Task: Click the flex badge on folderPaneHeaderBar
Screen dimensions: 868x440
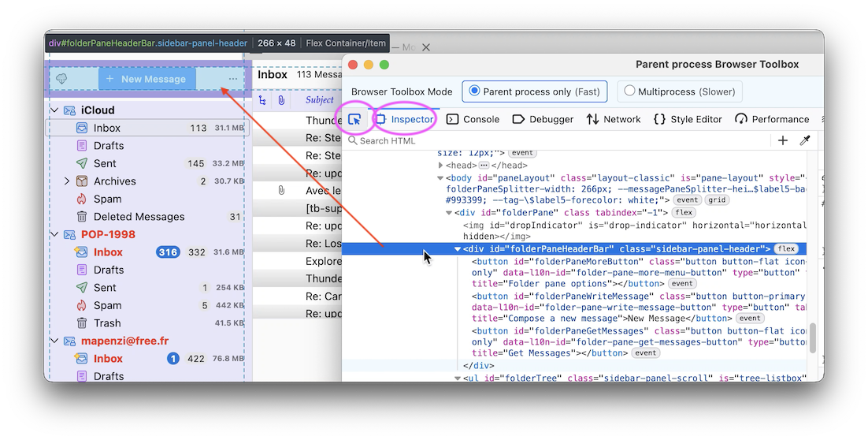Action: pyautogui.click(x=786, y=249)
